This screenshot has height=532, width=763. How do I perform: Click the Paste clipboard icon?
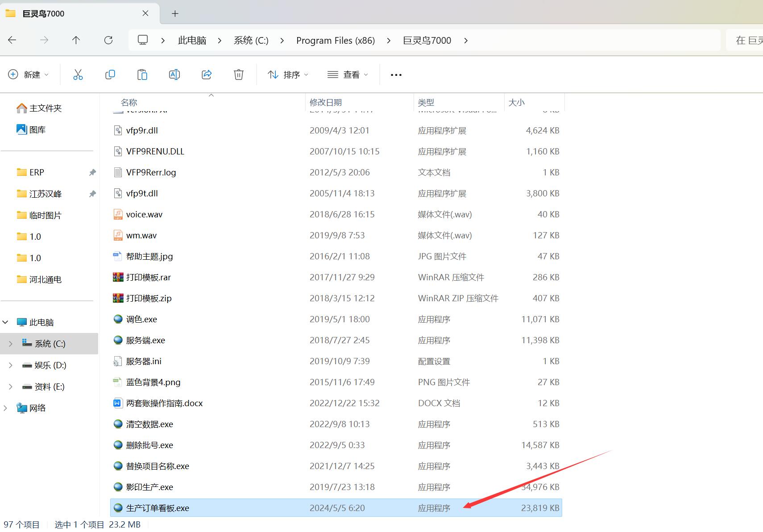(142, 75)
